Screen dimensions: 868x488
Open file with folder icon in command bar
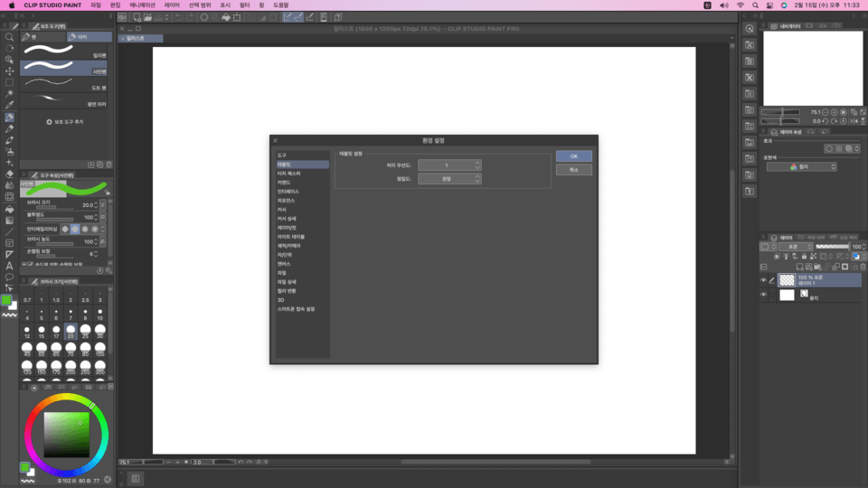pos(147,17)
